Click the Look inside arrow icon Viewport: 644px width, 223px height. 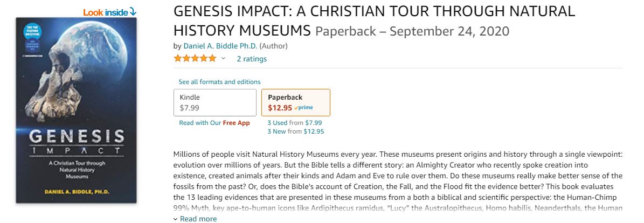pyautogui.click(x=133, y=11)
